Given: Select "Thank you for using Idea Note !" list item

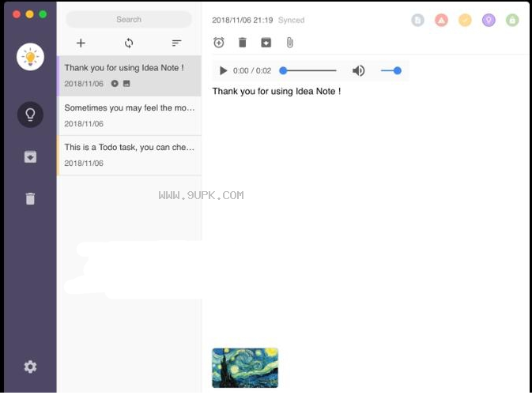Looking at the screenshot, I should click(129, 76).
